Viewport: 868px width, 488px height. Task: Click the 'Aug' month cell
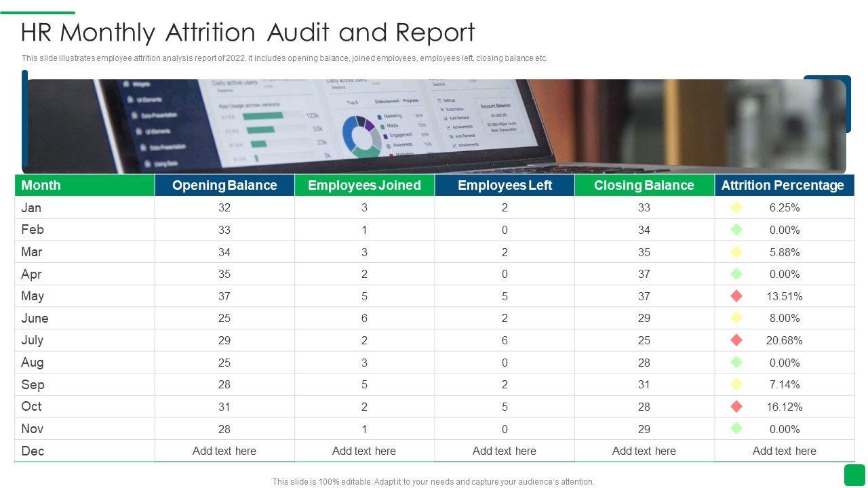(85, 362)
